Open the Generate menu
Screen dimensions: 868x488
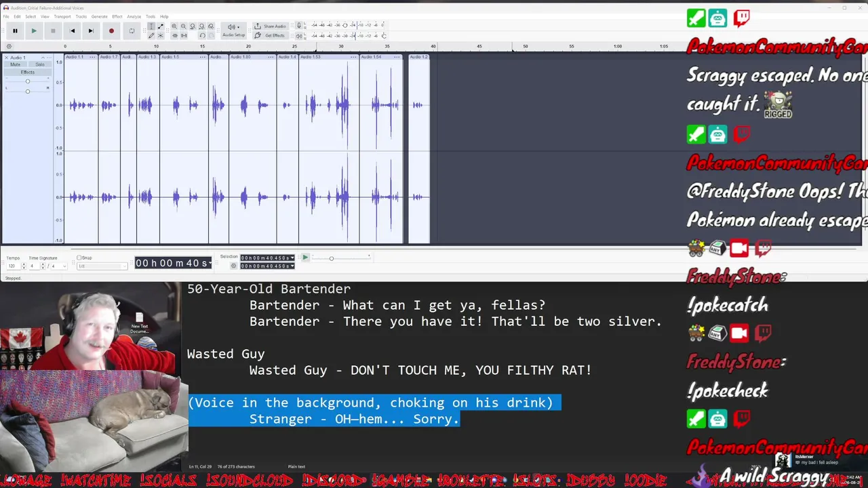(x=100, y=16)
